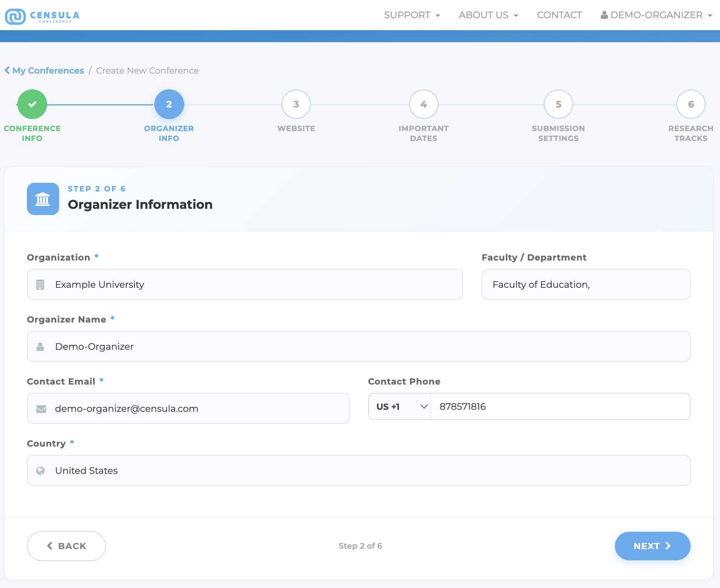
Task: Go back to My Conferences
Action: pos(44,71)
